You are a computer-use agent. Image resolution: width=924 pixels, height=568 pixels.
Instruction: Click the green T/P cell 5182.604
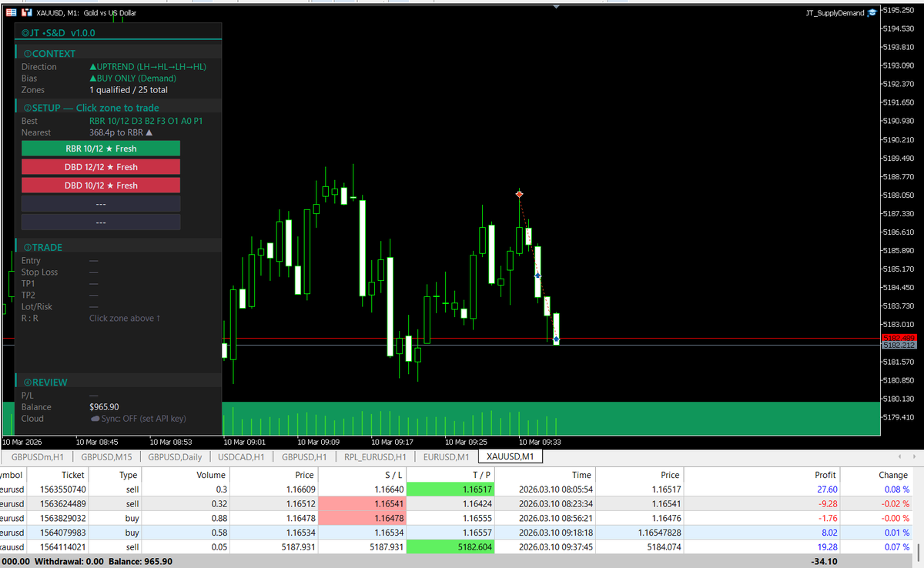pos(450,546)
